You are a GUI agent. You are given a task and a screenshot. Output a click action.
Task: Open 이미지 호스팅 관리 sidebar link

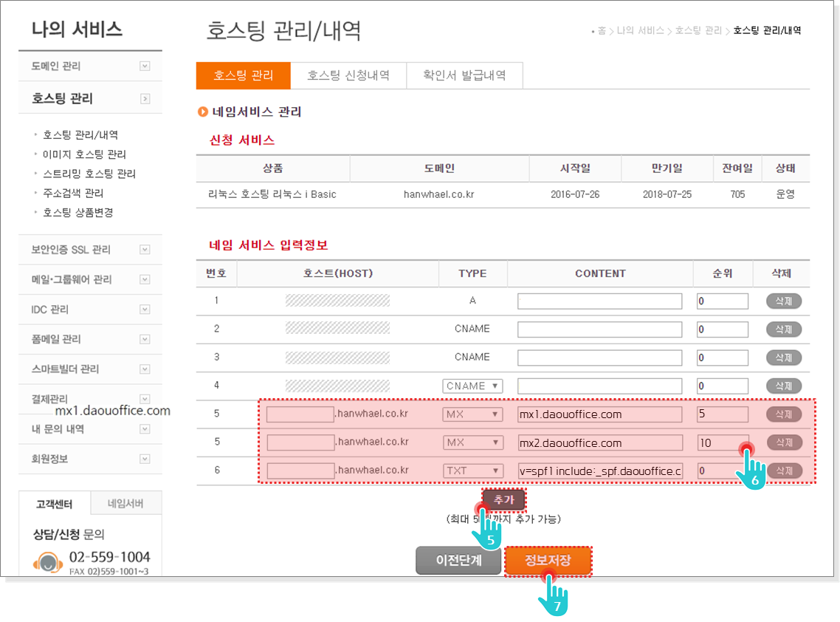(x=84, y=154)
